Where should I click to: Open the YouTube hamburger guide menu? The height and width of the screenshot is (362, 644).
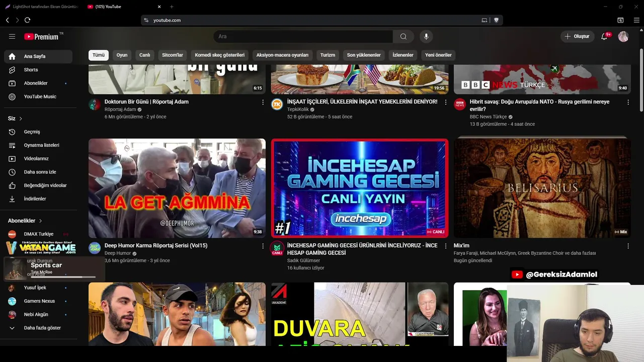click(12, 36)
